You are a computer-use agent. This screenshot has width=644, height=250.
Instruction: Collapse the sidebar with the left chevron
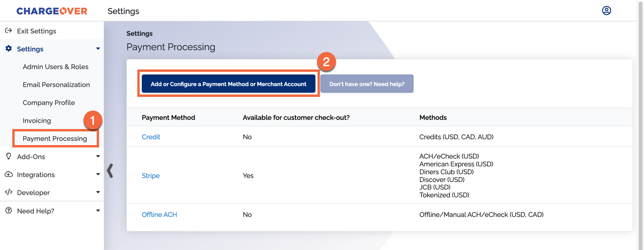110,171
